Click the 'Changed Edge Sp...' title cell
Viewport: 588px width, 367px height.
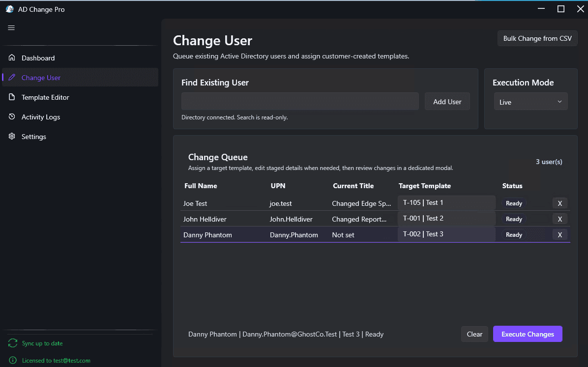point(361,203)
